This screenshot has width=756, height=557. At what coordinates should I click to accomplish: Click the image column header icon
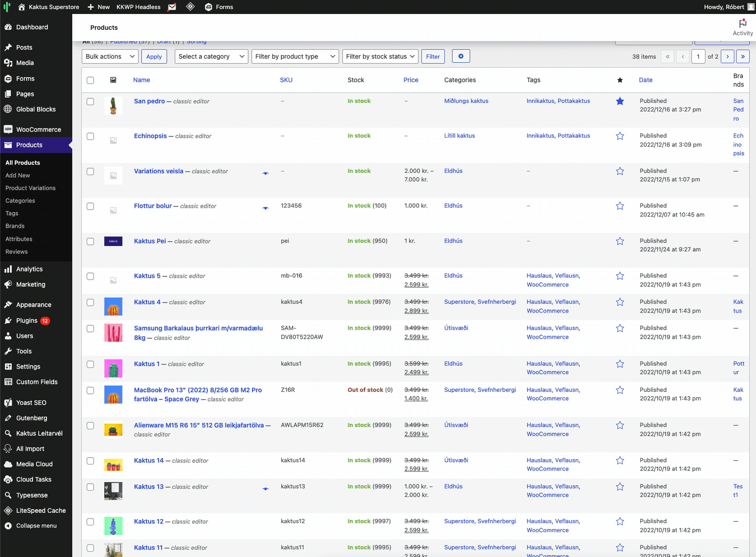(x=113, y=80)
